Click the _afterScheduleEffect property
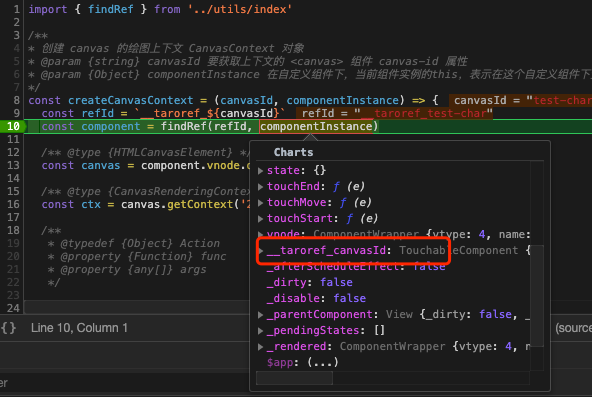Image resolution: width=592 pixels, height=397 pixels. (356, 266)
